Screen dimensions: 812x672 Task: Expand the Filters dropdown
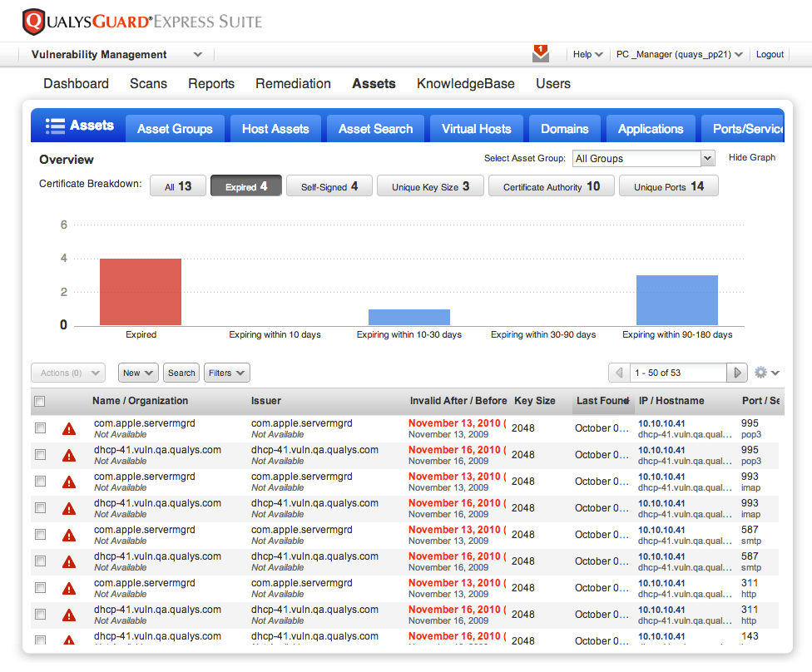pyautogui.click(x=226, y=373)
